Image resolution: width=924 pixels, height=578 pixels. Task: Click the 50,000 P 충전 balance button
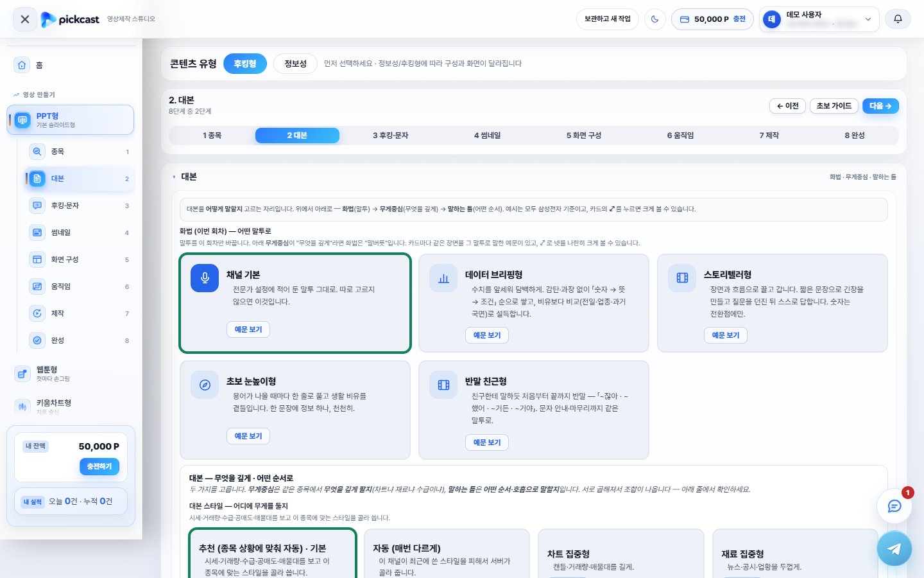tap(712, 19)
